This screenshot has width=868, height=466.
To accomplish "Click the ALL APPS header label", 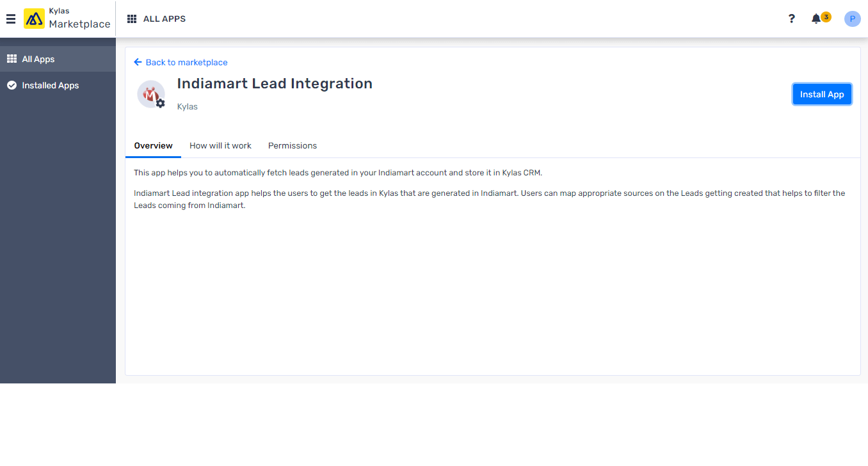I will point(165,19).
